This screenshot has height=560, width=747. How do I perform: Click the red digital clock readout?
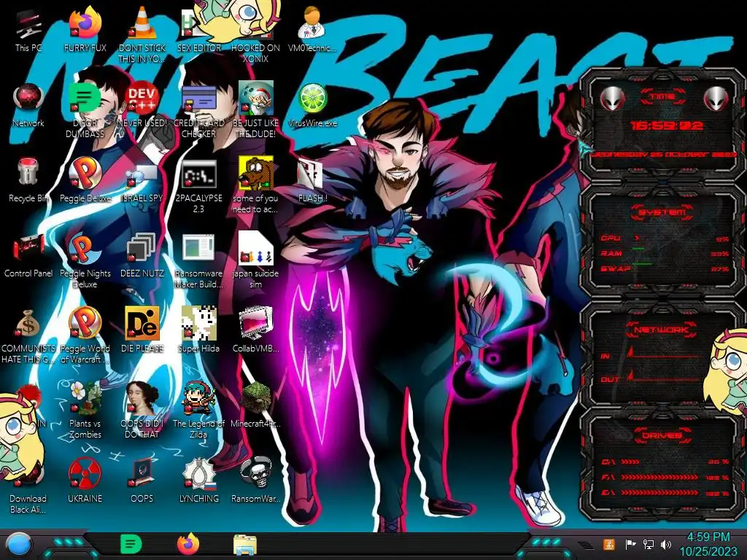pyautogui.click(x=666, y=125)
